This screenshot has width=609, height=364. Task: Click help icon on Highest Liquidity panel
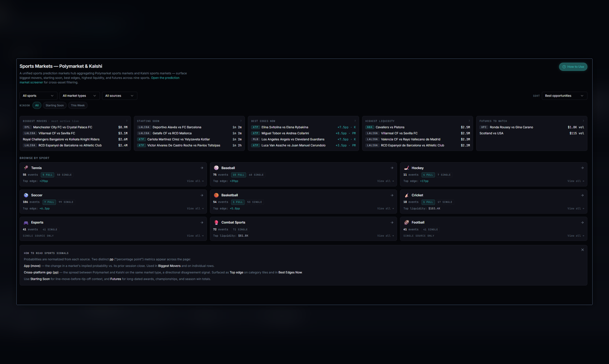point(469,121)
